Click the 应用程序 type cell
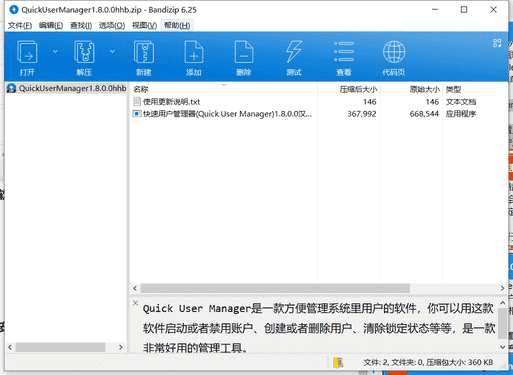The width and height of the screenshot is (513, 375). click(x=461, y=114)
